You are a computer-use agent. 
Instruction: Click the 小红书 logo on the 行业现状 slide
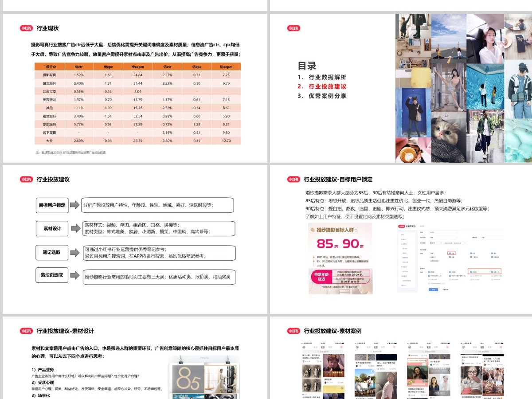point(26,28)
